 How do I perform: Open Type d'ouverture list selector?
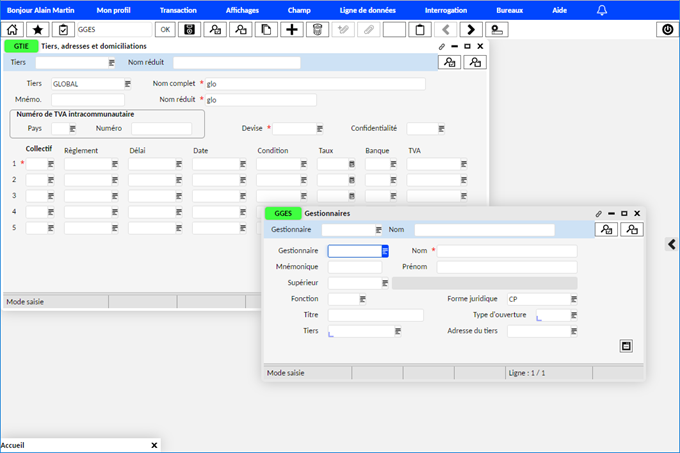574,315
